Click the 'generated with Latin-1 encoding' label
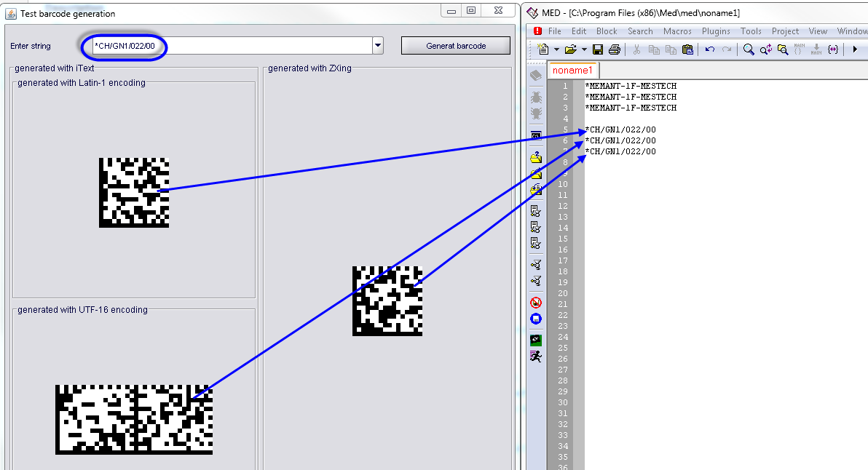The width and height of the screenshot is (868, 470). [x=82, y=82]
